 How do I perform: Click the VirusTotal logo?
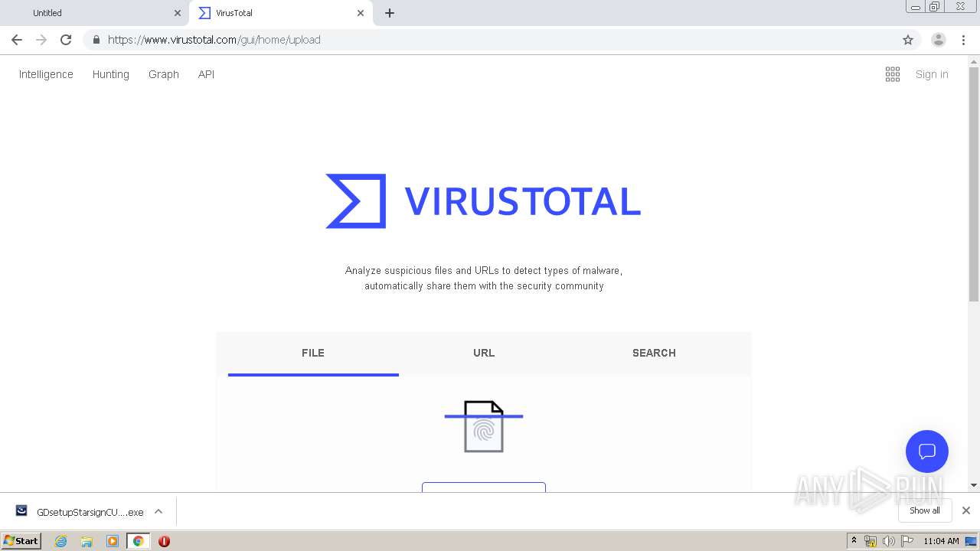click(x=483, y=201)
